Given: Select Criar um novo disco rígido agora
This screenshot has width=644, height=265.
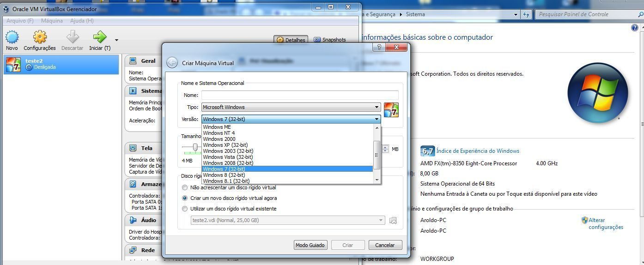Looking at the screenshot, I should click(x=229, y=198).
